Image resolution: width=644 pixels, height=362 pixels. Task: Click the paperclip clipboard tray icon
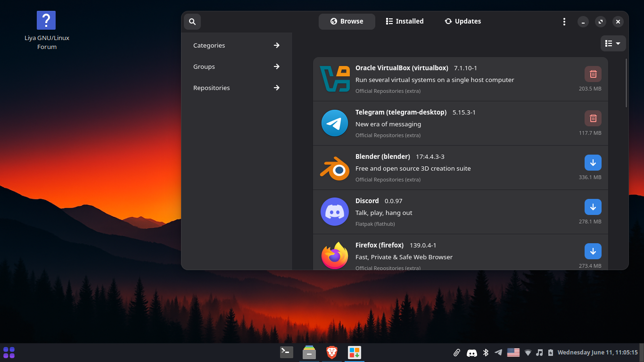456,352
